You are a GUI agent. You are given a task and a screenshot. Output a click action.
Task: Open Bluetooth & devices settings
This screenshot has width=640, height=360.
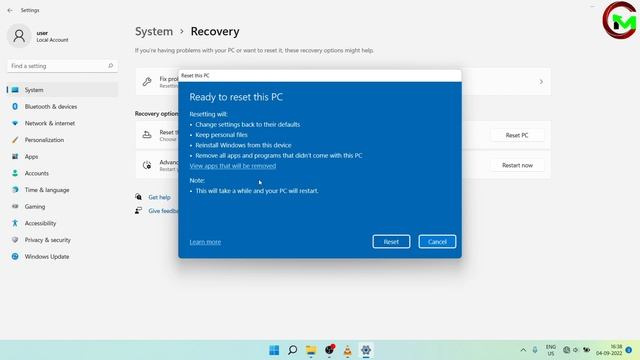[62, 107]
